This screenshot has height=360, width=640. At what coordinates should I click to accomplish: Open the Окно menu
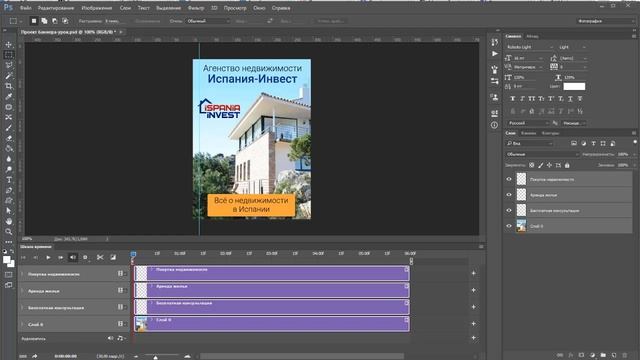[259, 8]
